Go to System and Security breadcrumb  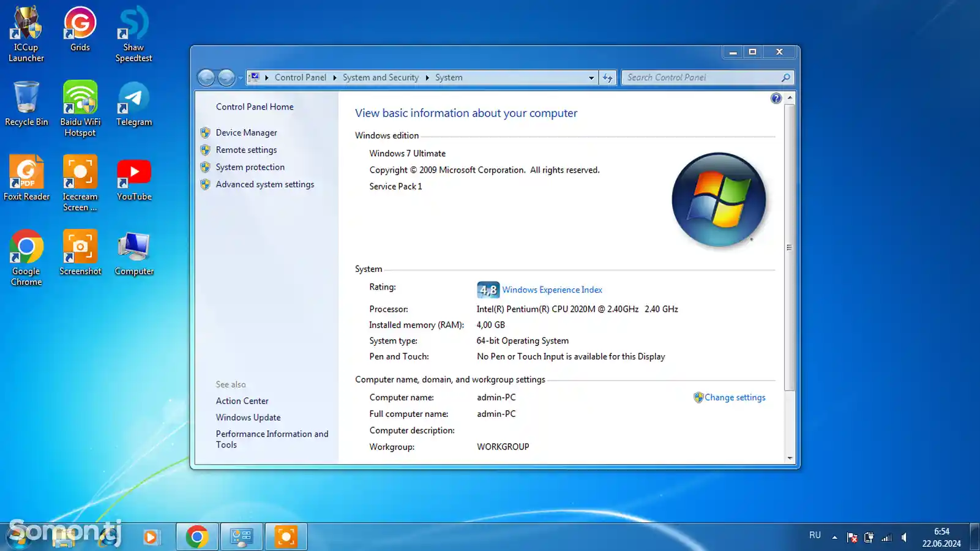point(381,78)
